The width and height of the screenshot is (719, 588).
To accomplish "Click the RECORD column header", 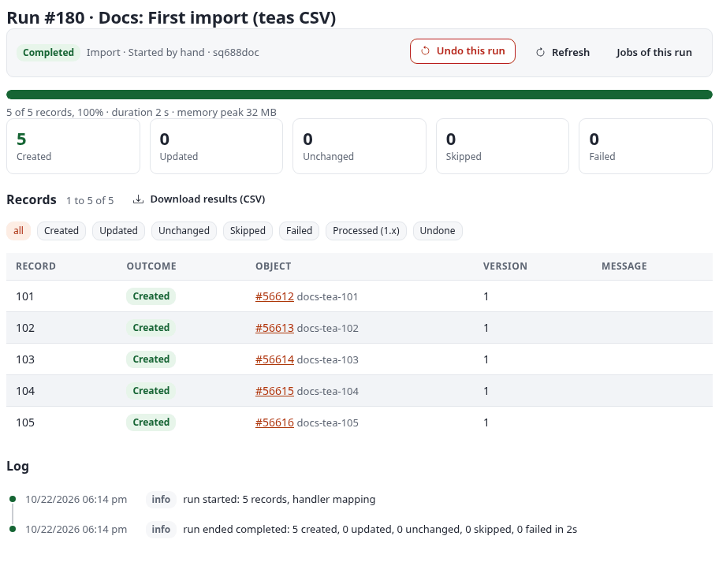I will coord(35,266).
